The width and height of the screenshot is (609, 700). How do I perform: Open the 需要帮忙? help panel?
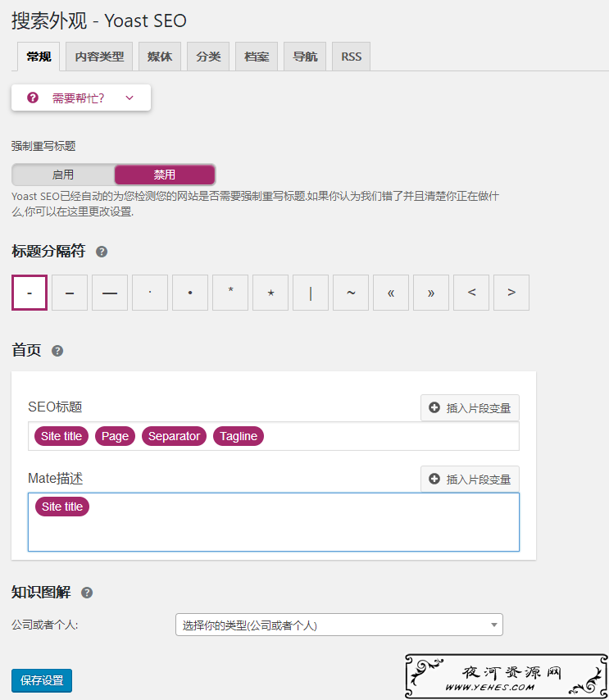(x=81, y=98)
